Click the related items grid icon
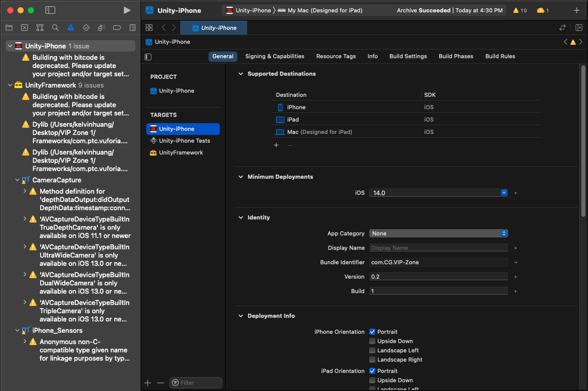 [x=149, y=28]
